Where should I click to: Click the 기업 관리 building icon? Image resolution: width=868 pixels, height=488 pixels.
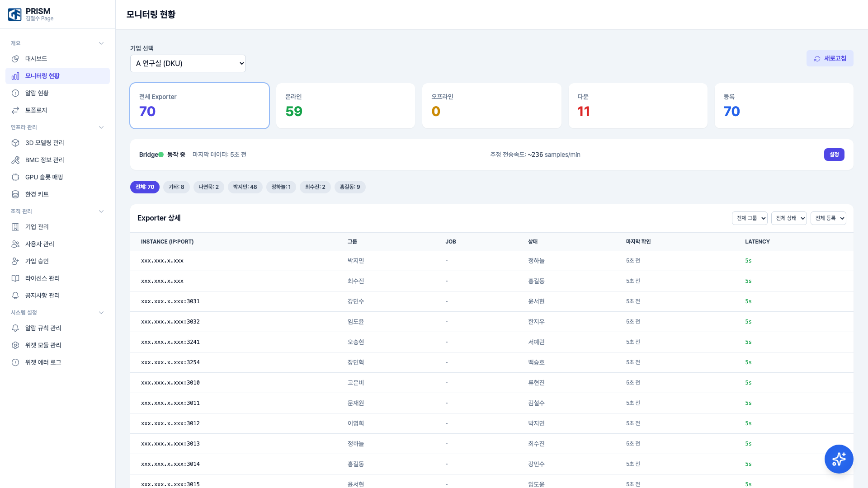(x=15, y=227)
